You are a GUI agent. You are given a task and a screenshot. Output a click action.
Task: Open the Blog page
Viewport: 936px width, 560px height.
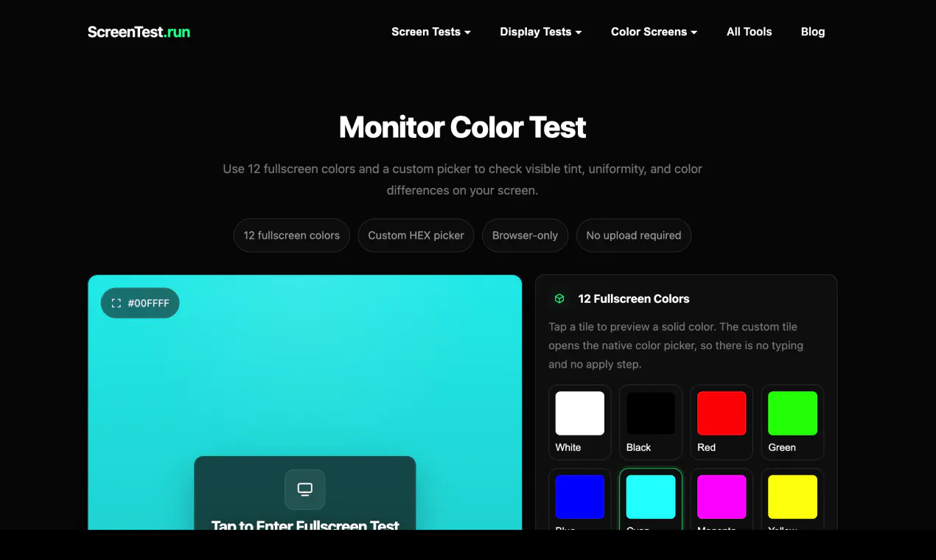tap(813, 32)
